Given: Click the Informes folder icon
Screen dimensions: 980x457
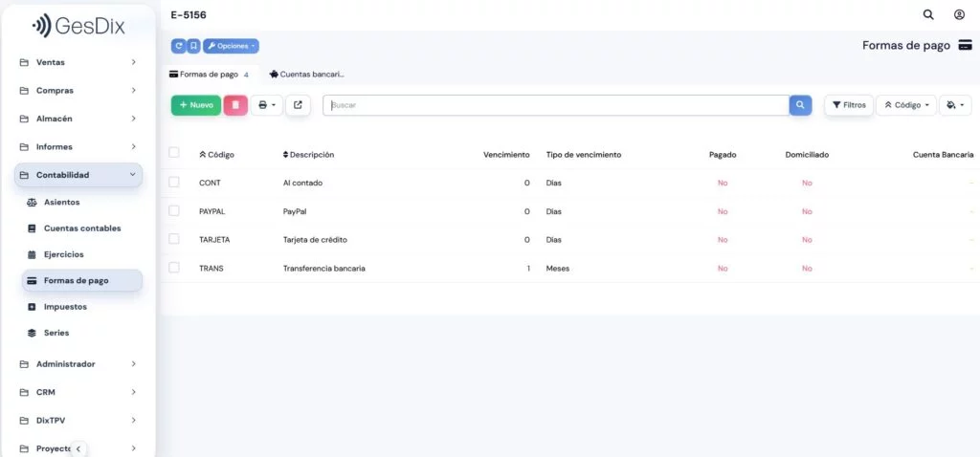Looking at the screenshot, I should point(24,146).
